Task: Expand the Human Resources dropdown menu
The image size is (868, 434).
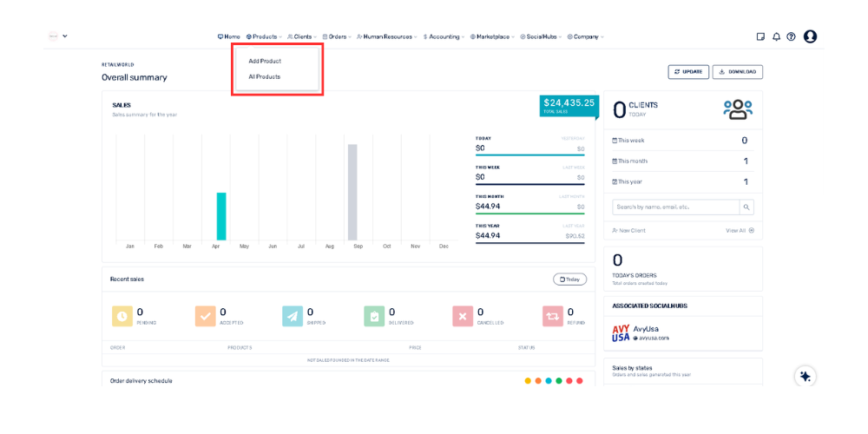Action: pyautogui.click(x=387, y=36)
